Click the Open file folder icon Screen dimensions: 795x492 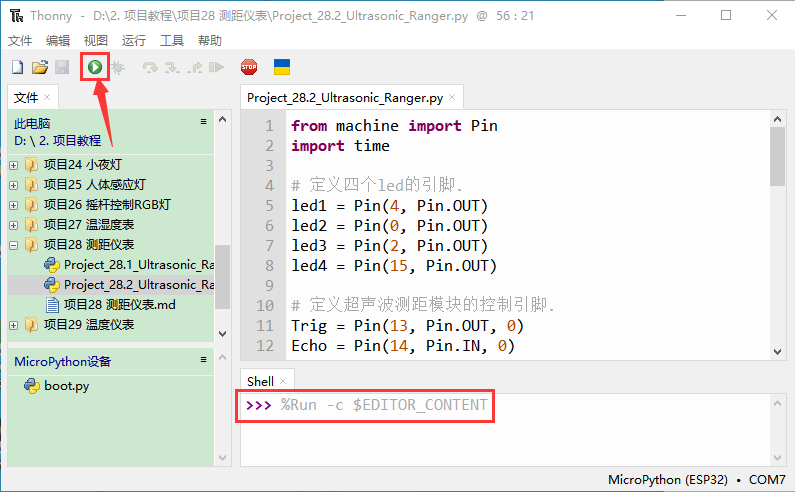(40, 68)
